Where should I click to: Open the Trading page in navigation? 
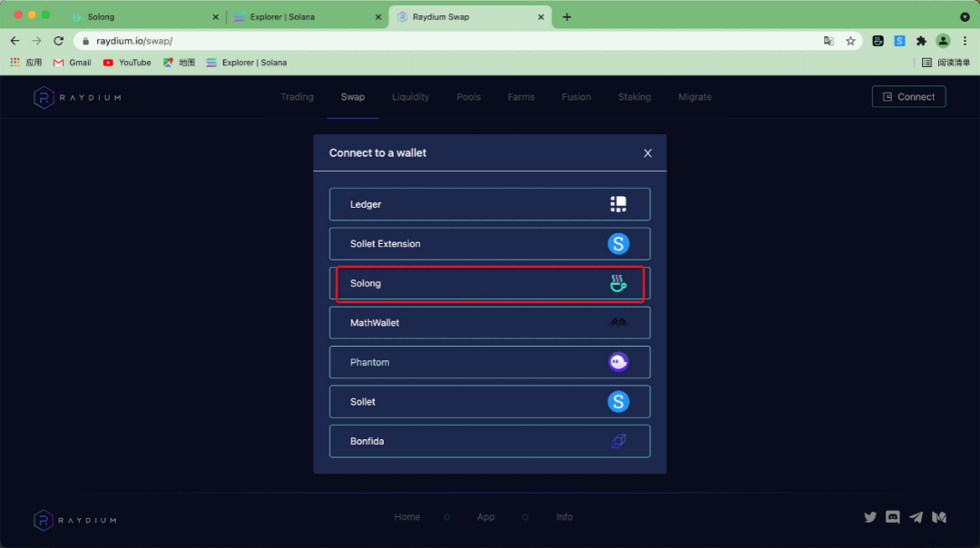[x=297, y=97]
